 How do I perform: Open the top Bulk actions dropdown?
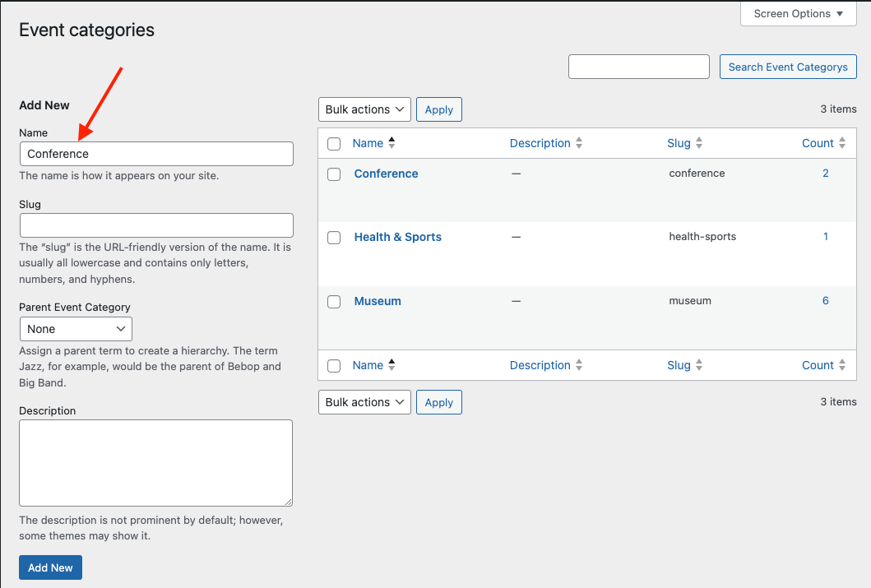364,109
